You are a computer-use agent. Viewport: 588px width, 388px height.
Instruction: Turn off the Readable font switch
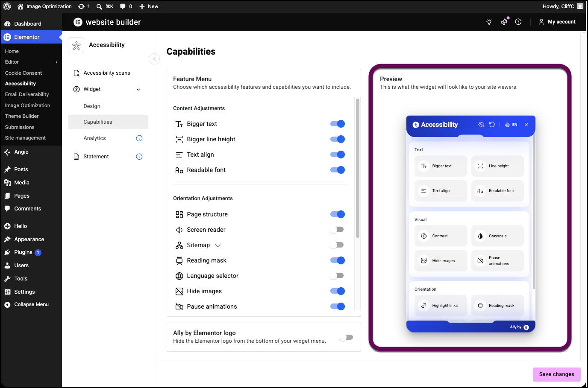tap(338, 170)
